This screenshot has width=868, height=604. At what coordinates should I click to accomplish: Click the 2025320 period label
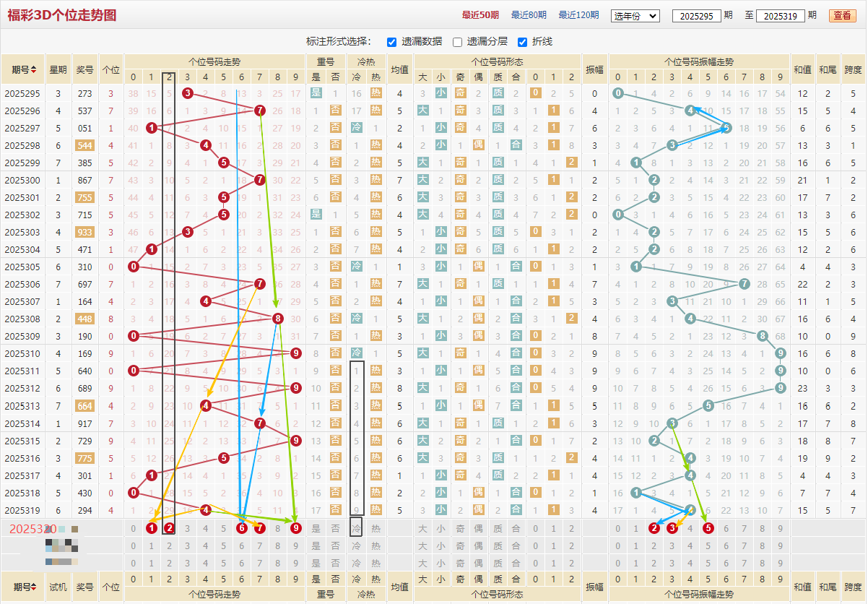coord(32,529)
